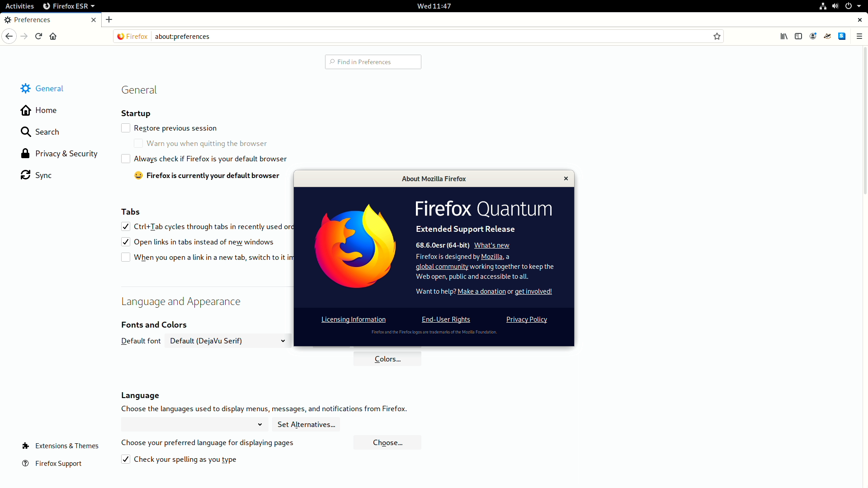Check switch to new tab immediately option
This screenshot has width=868, height=488.
[x=126, y=258]
